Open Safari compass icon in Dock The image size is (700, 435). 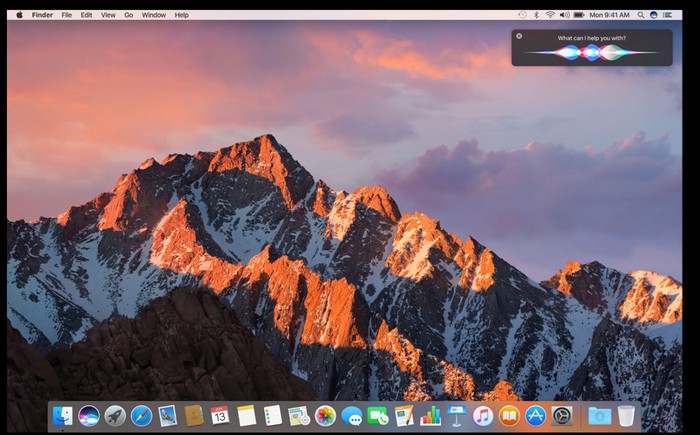142,416
